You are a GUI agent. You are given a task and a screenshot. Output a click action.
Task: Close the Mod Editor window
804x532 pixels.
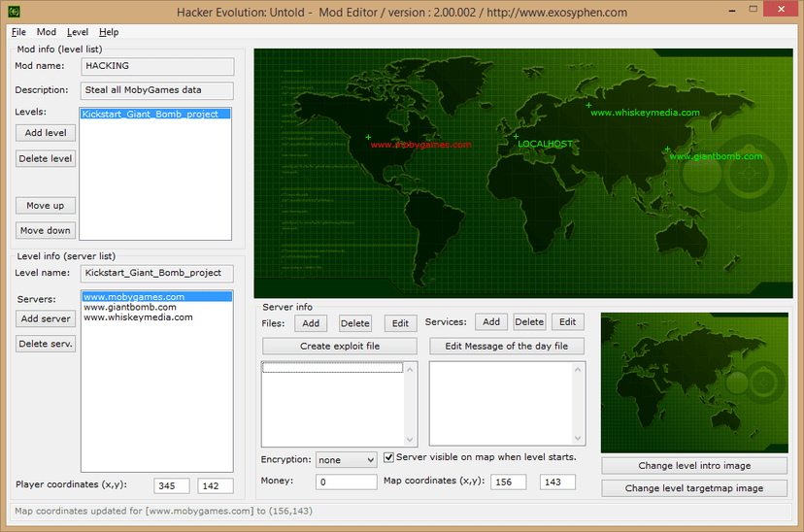tap(781, 10)
